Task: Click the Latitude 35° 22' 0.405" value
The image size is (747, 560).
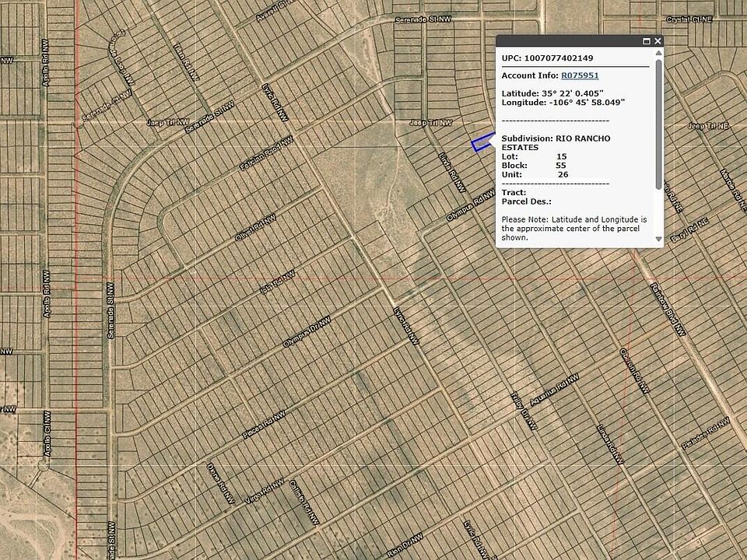Action: coord(552,93)
